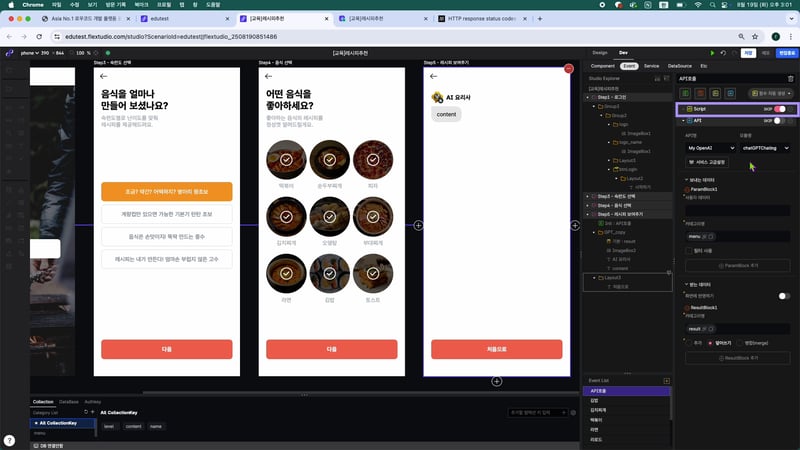Screen dimensions: 800x450
Task: Click the FlexStudio logo icon
Action: [x=9, y=52]
